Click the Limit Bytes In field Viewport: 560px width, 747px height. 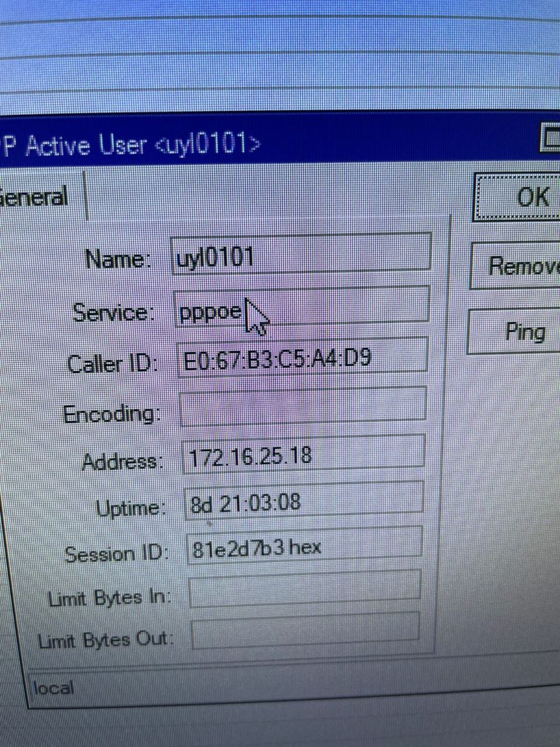(304, 588)
